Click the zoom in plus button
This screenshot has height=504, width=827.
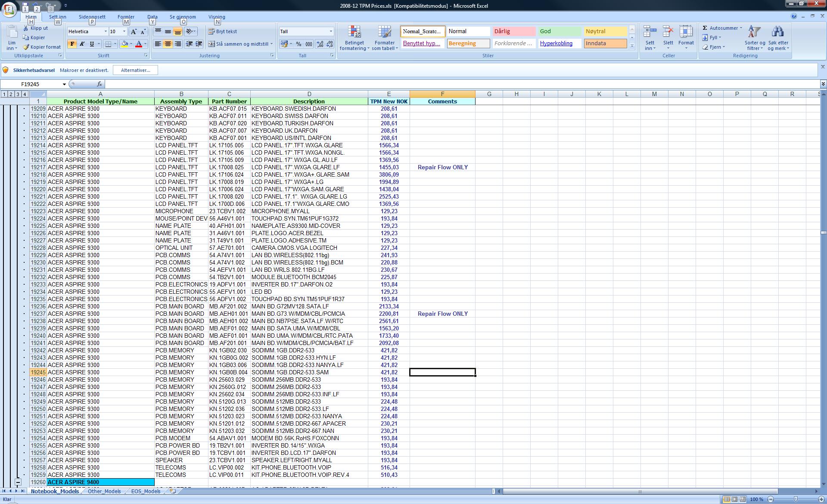821,499
